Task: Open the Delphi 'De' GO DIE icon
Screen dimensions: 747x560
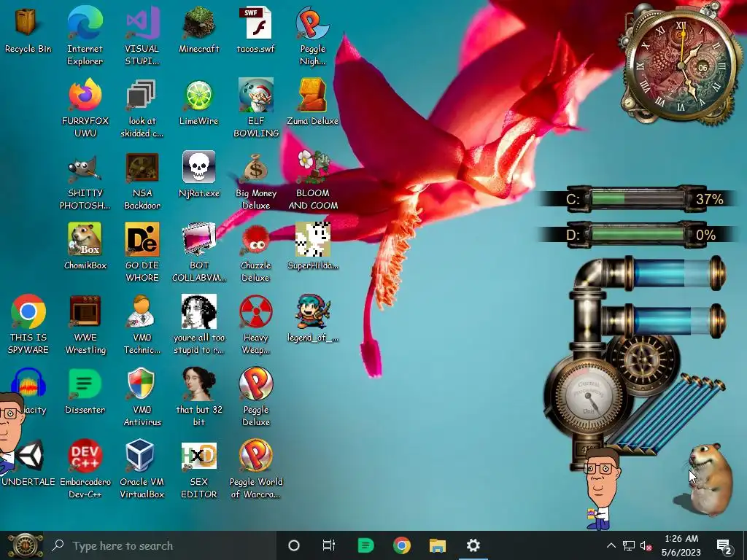Action: (x=142, y=239)
